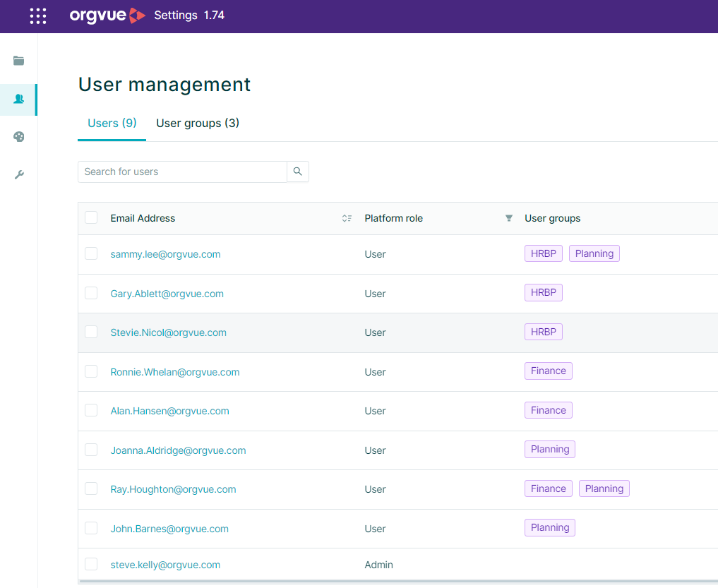
Task: Open the palette theme sidebar icon
Action: (x=19, y=137)
